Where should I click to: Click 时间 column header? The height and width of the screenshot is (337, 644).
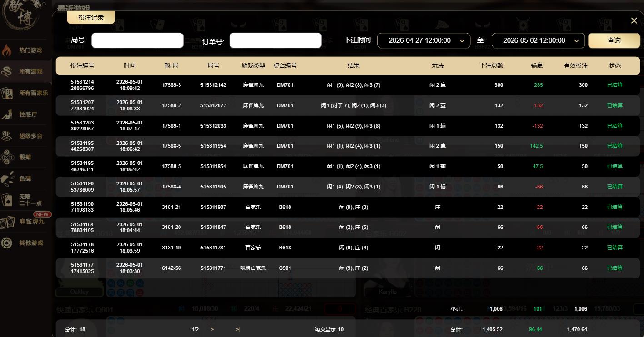click(130, 65)
